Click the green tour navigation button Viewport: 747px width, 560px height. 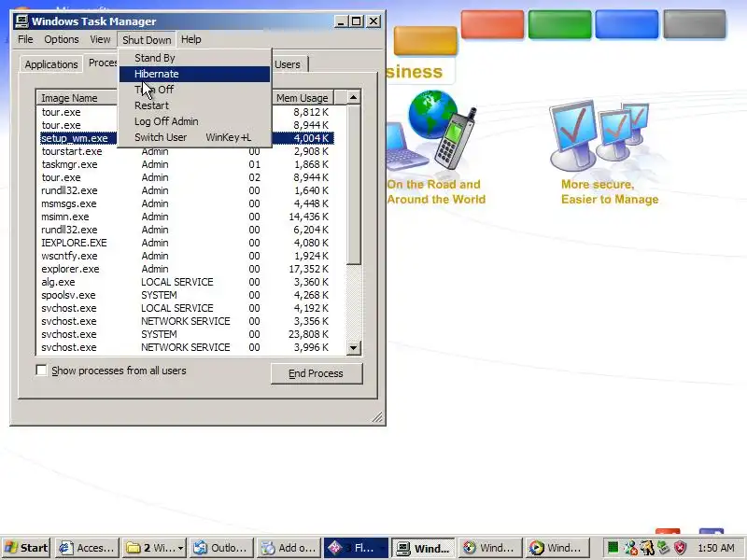[559, 24]
